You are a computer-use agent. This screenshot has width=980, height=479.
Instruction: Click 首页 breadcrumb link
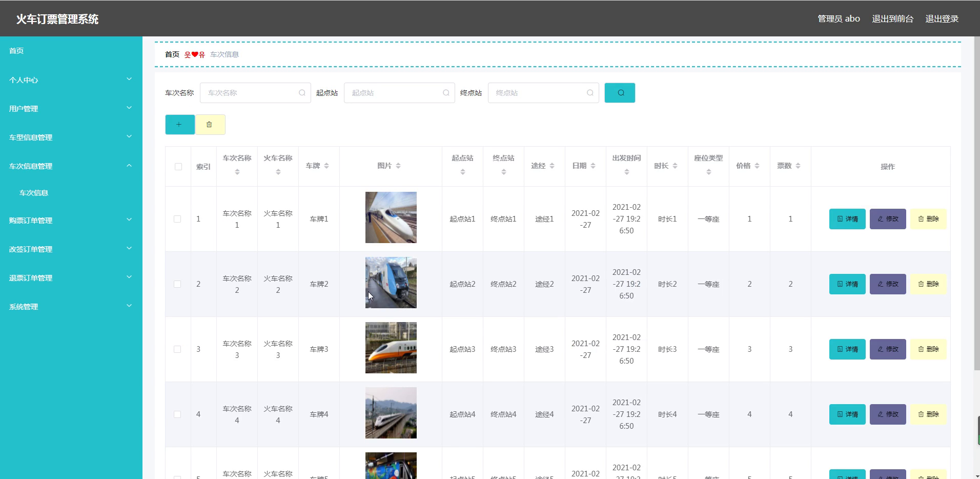click(x=172, y=54)
